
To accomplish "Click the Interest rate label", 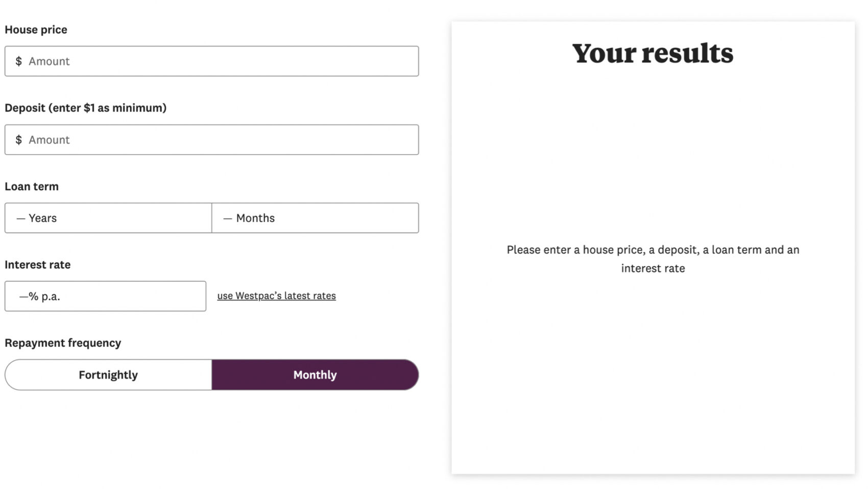I will pos(38,265).
